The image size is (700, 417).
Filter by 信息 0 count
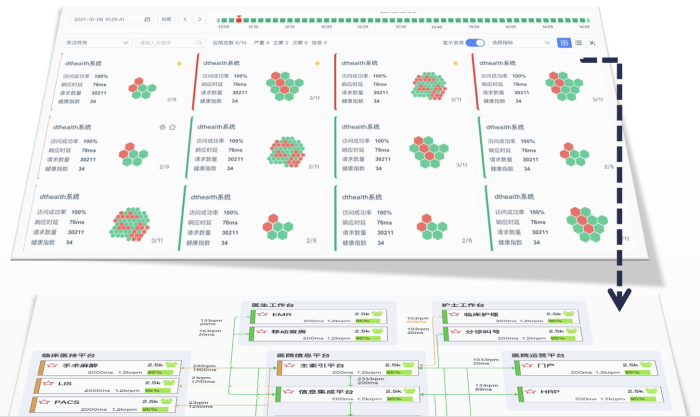319,43
